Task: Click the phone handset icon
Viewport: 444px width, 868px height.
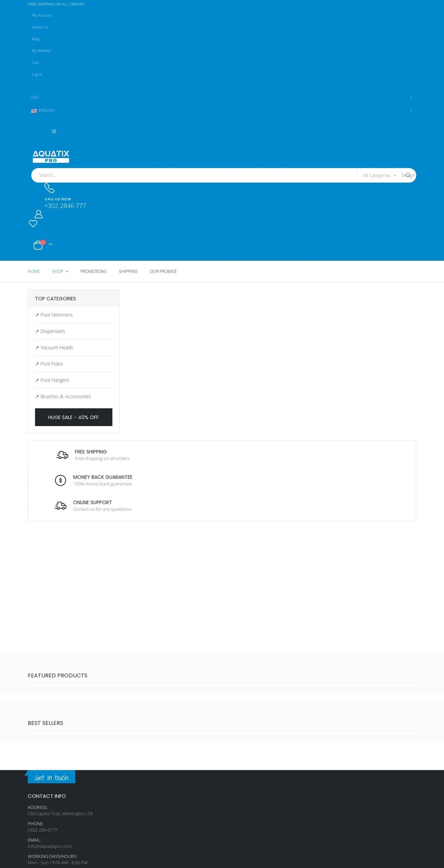Action: pyautogui.click(x=49, y=187)
